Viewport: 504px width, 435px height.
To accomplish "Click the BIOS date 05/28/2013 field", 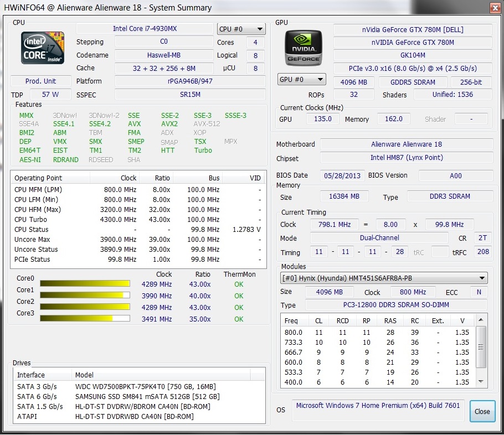I will pos(342,176).
